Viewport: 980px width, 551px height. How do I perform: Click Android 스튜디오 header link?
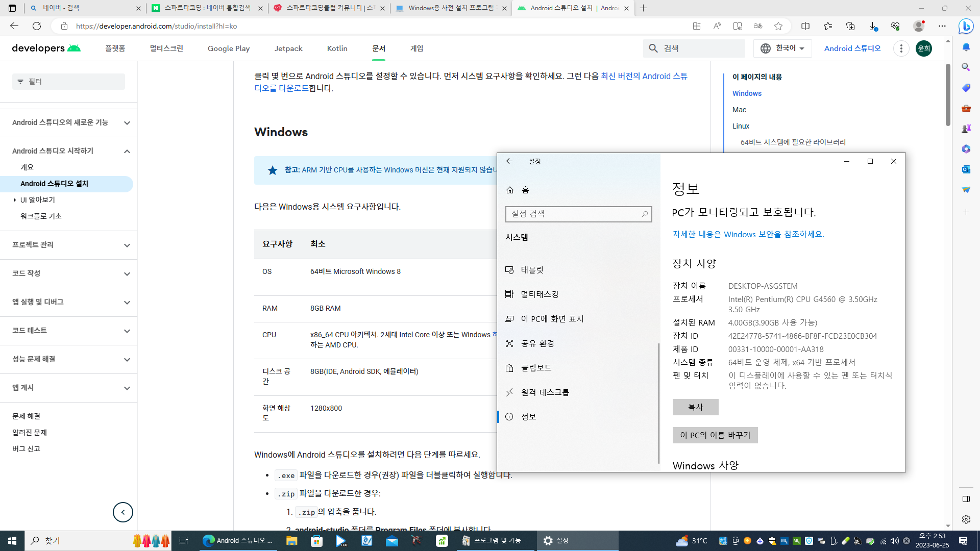pos(852,48)
